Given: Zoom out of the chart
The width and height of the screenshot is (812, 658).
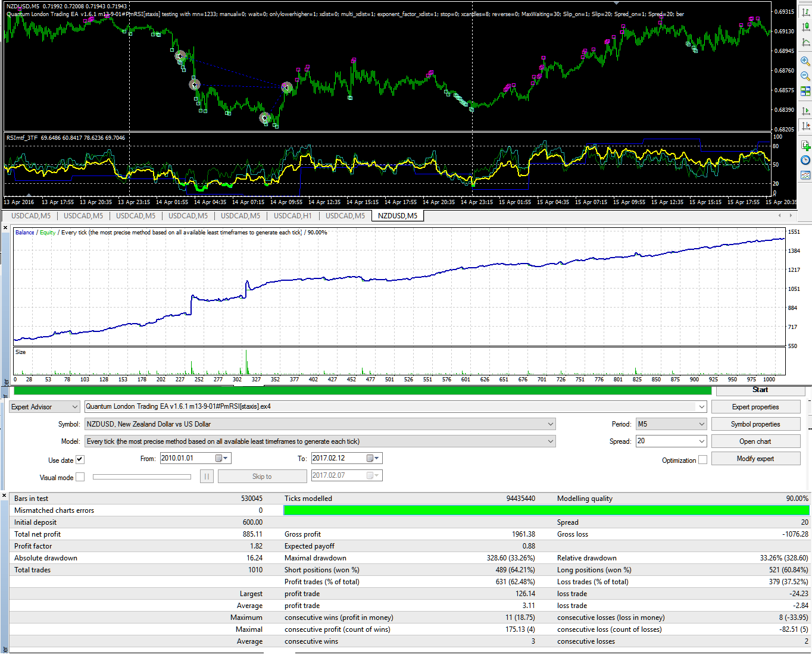Looking at the screenshot, I should pos(805,76).
